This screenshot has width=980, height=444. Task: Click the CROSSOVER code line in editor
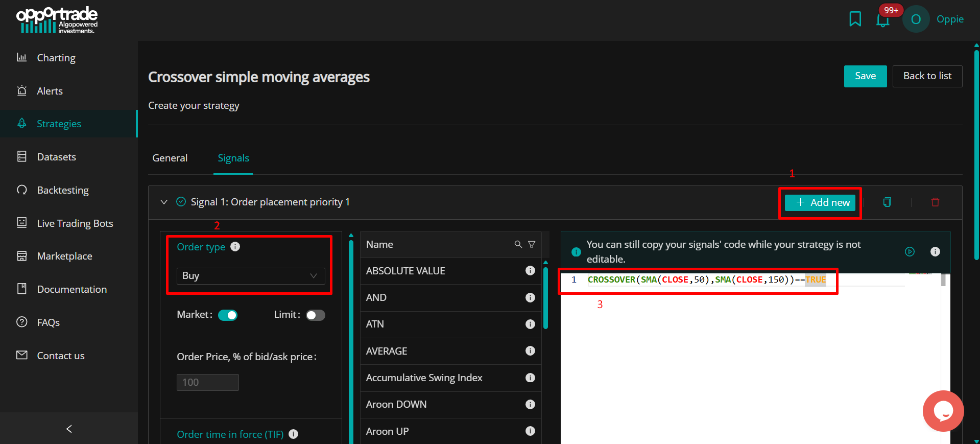click(706, 279)
